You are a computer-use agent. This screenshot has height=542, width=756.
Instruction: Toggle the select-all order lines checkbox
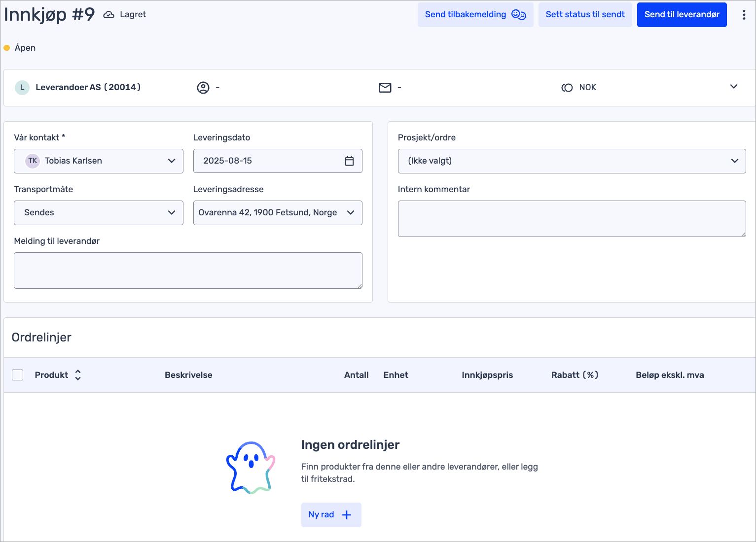(x=18, y=375)
